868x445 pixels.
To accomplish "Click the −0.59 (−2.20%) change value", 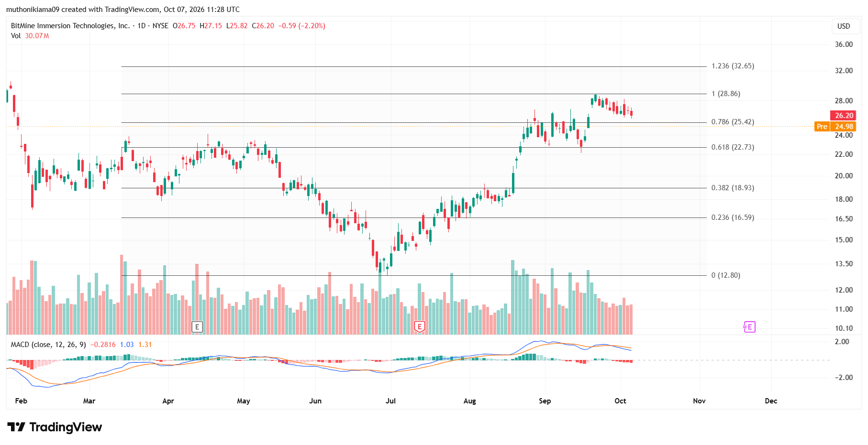I will (302, 26).
